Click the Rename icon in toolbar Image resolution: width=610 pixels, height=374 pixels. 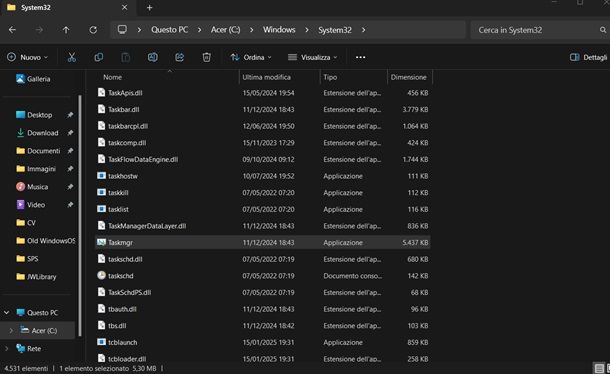click(152, 57)
